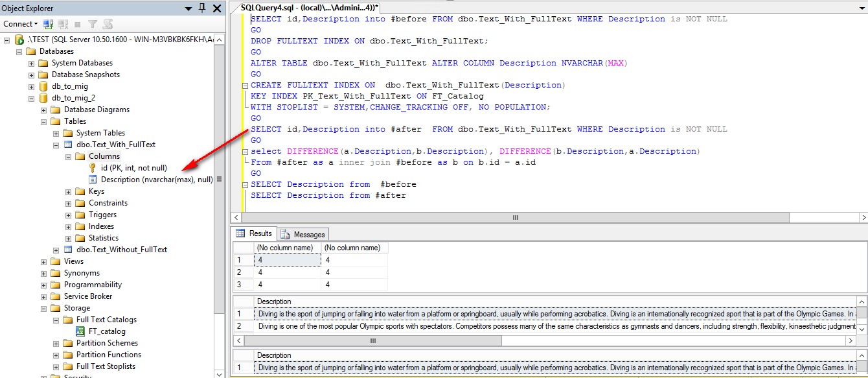This screenshot has width=868, height=378.
Task: Switch to the SQLQuery4.sql editor tab
Action: click(x=310, y=6)
